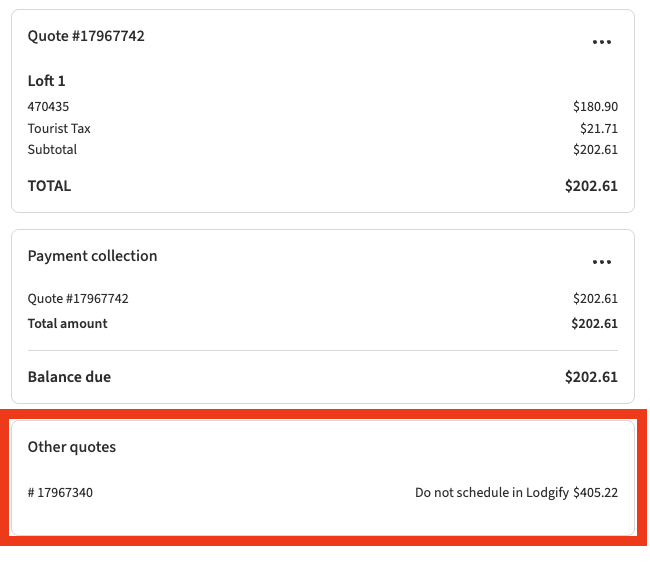This screenshot has width=650, height=562.
Task: Click the Subtotal label in quote card
Action: (52, 149)
